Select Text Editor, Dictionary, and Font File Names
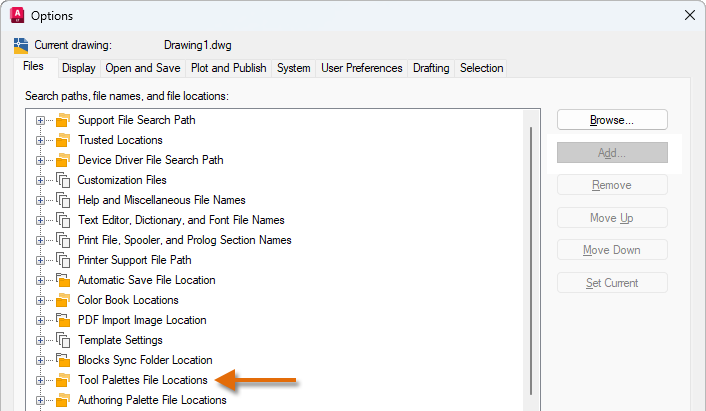 [181, 220]
